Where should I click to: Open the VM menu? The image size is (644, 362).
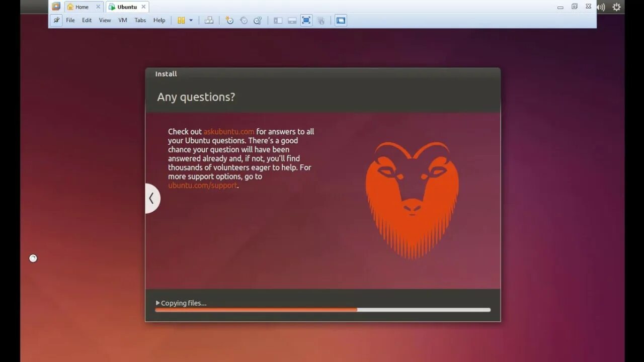pyautogui.click(x=123, y=20)
